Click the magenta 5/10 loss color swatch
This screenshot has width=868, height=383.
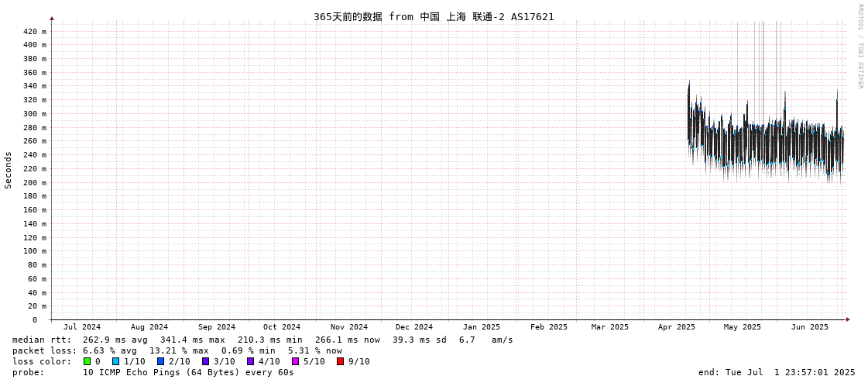(x=296, y=361)
